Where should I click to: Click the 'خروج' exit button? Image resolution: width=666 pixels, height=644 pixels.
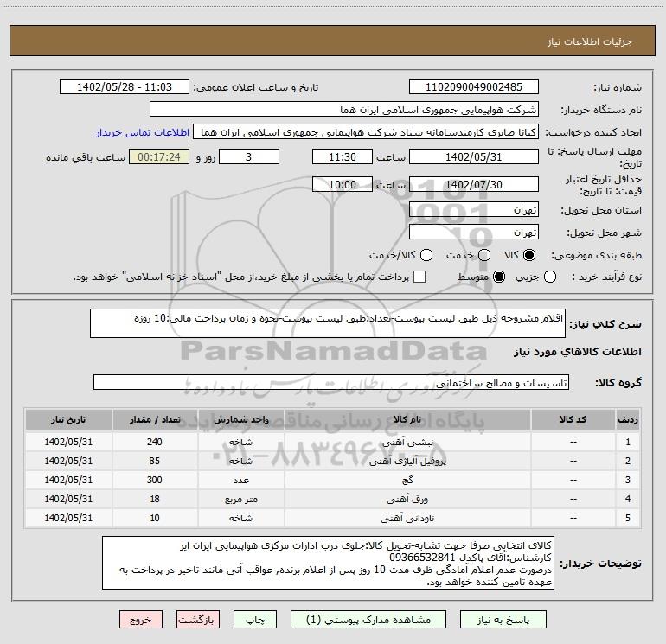click(x=140, y=620)
